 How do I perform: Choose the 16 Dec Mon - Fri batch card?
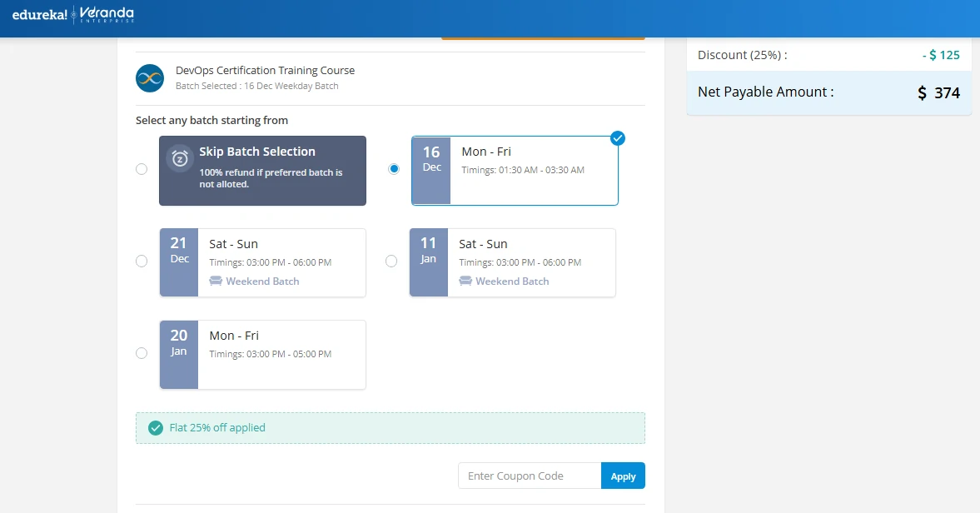515,171
